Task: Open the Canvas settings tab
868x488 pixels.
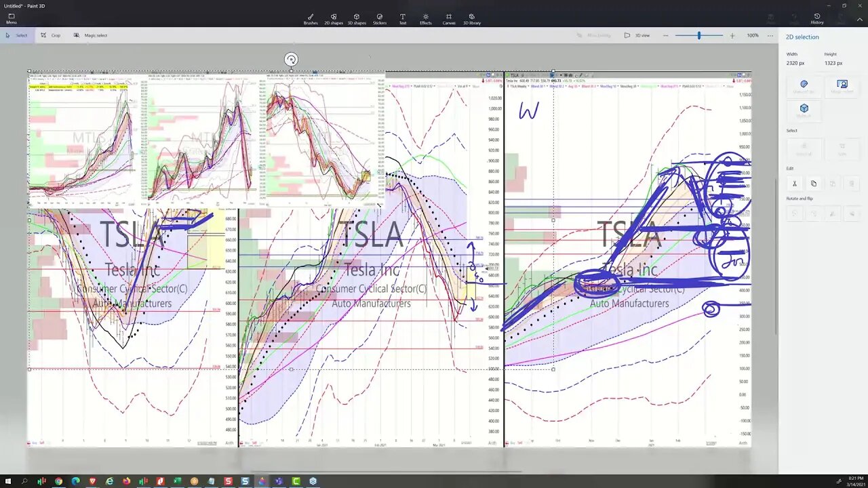Action: [449, 19]
